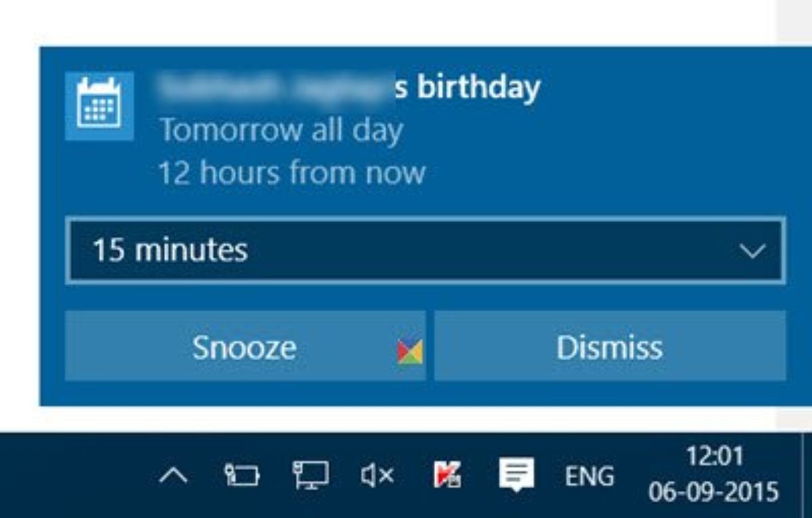Click the 'Tomorrow all day' notification text

(281, 129)
